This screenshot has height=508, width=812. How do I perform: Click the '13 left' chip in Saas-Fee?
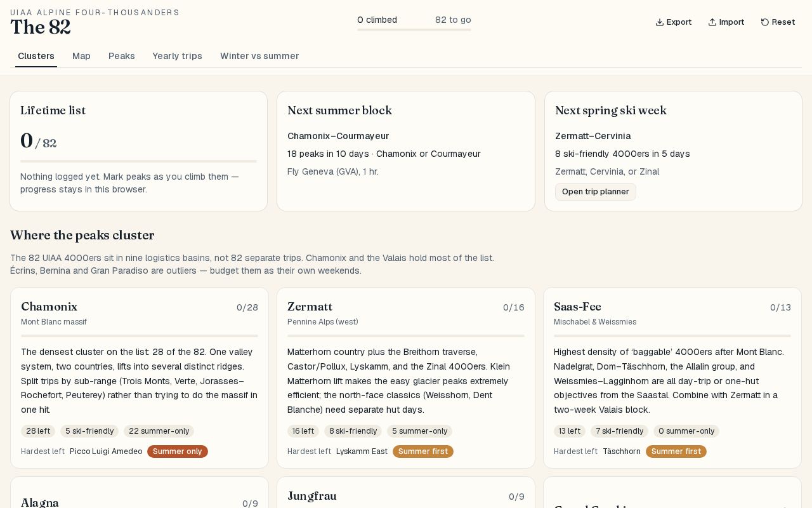[570, 431]
